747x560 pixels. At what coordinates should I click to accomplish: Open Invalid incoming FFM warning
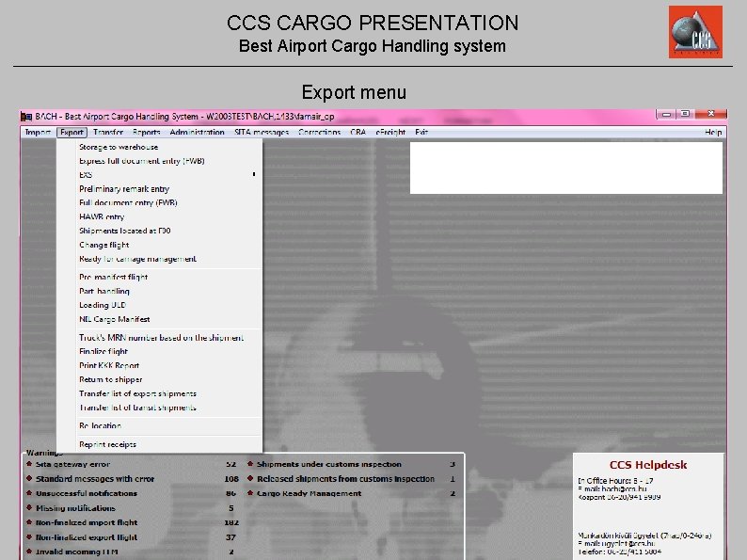[77, 552]
